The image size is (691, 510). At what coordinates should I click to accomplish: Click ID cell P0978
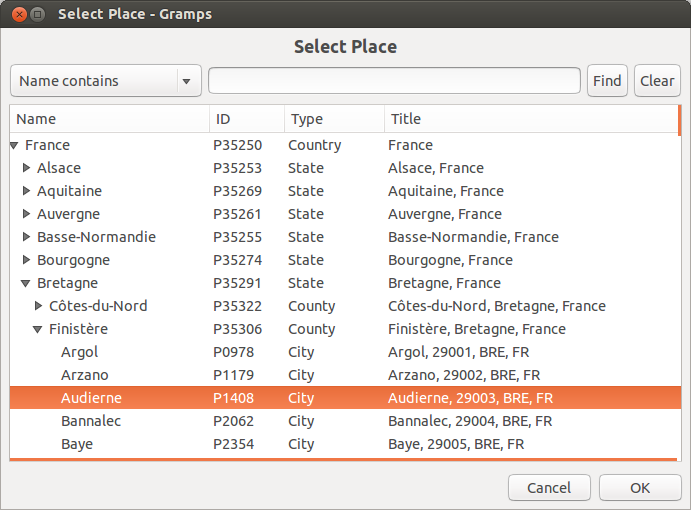tap(234, 352)
